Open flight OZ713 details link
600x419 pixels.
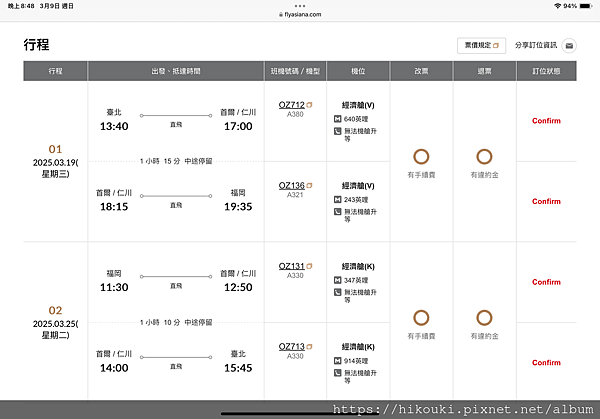(292, 347)
